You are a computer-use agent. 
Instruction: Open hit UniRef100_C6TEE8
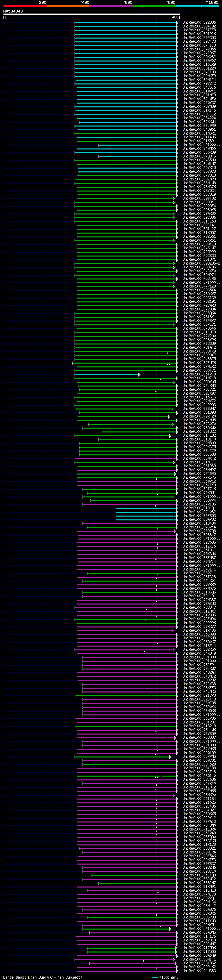pyautogui.click(x=199, y=30)
